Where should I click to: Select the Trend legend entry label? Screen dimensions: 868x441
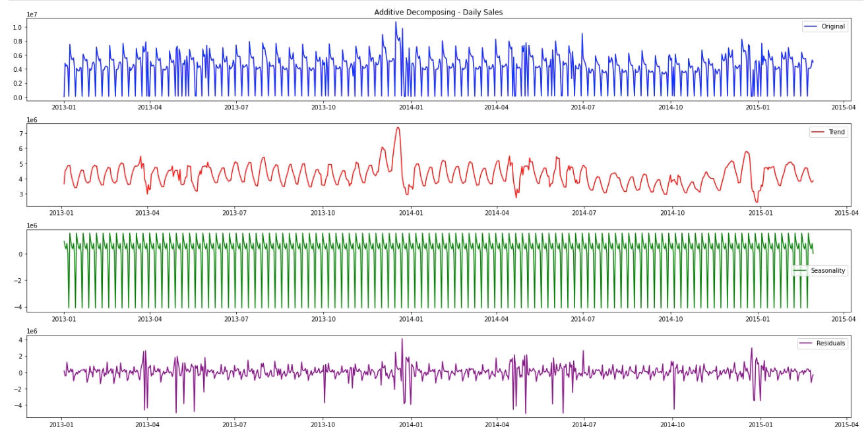pos(836,132)
